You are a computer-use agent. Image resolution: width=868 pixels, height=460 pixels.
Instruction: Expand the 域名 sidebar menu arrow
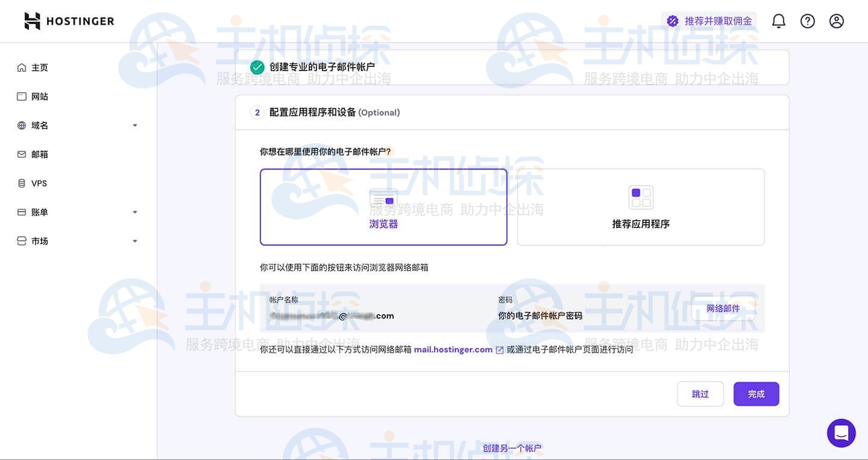(x=135, y=125)
